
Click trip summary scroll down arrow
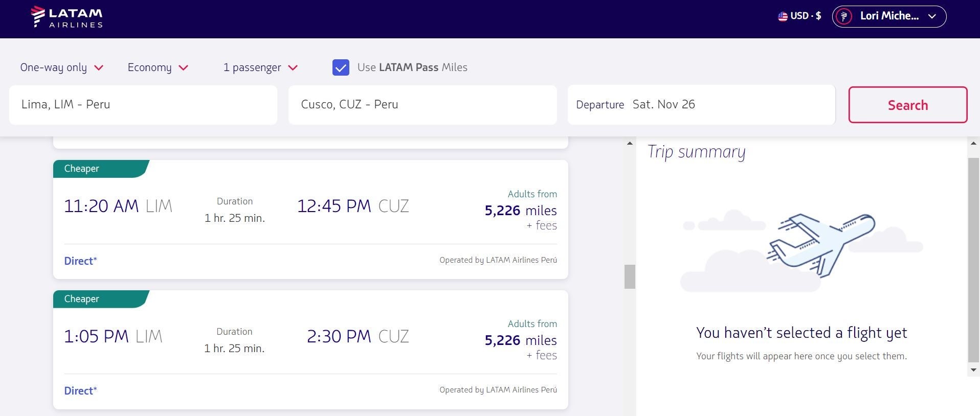click(973, 370)
